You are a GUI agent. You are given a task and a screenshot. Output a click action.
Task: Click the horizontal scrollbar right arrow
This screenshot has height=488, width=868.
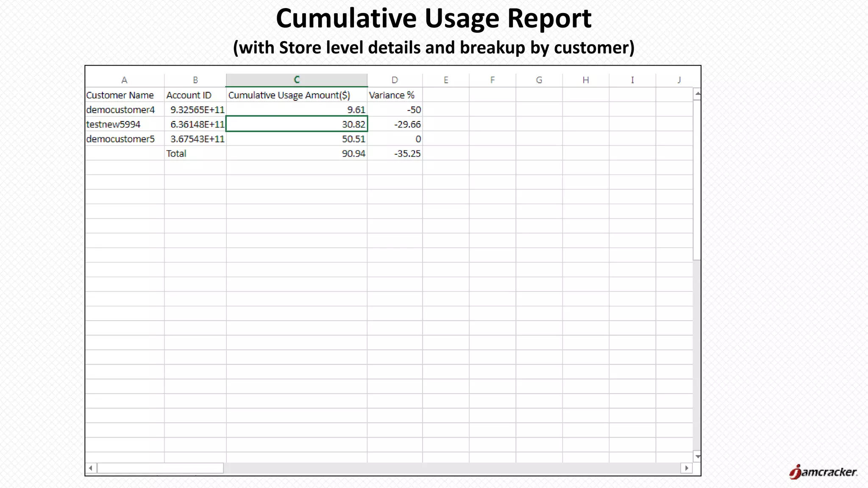pos(686,468)
